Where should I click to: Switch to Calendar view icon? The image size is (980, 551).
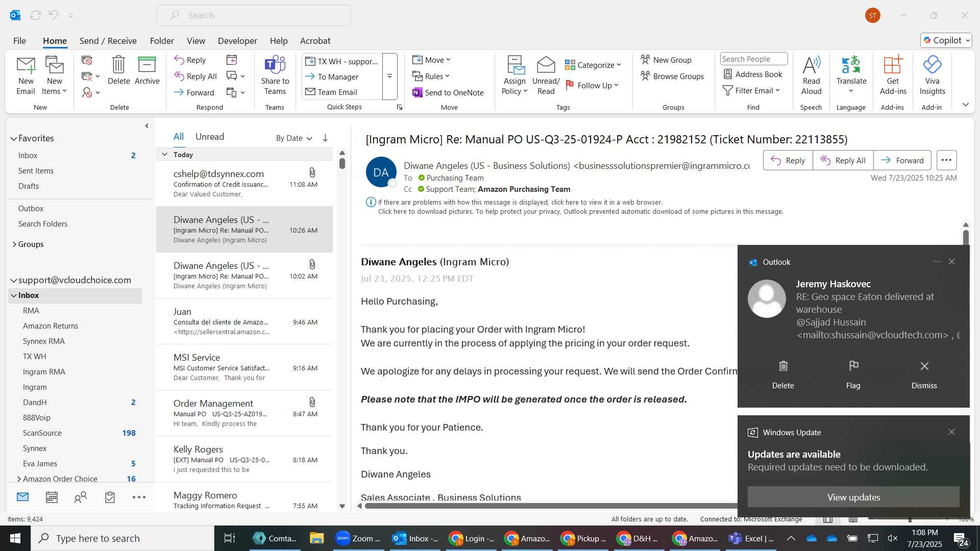point(52,497)
